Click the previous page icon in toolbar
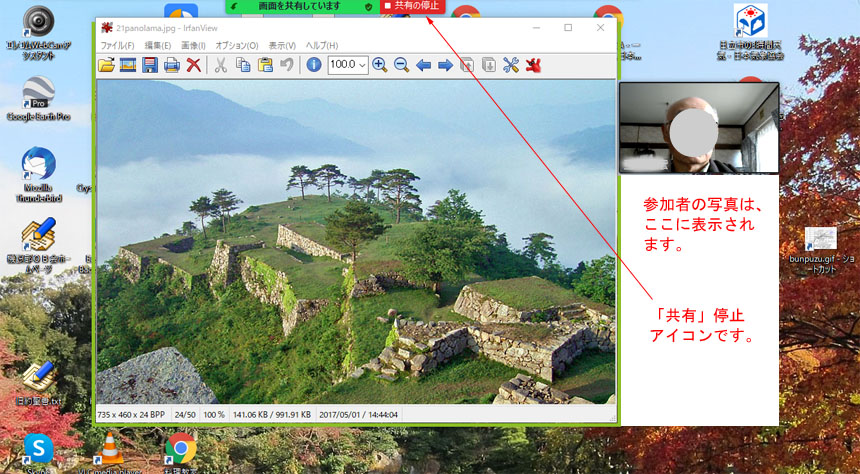 point(467,65)
